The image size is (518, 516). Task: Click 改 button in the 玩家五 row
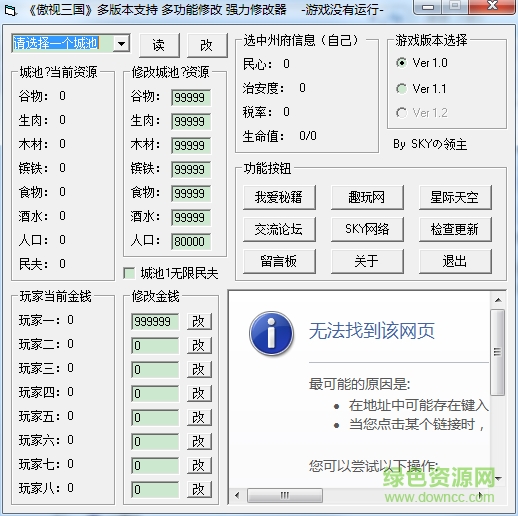[x=199, y=417]
